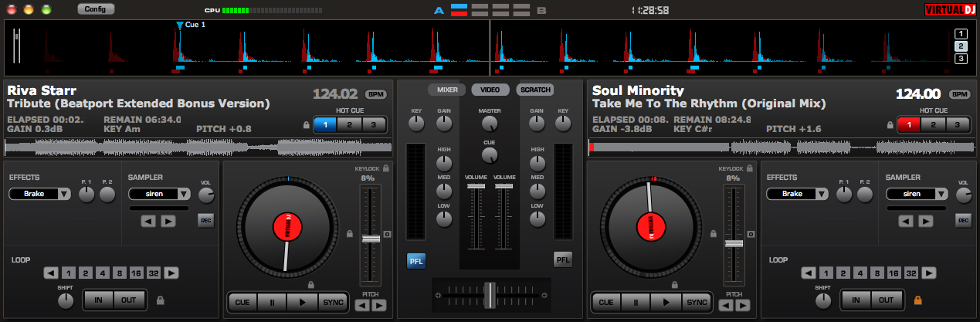Click the left deck HIGH EQ knob
980x322 pixels.
click(444, 163)
